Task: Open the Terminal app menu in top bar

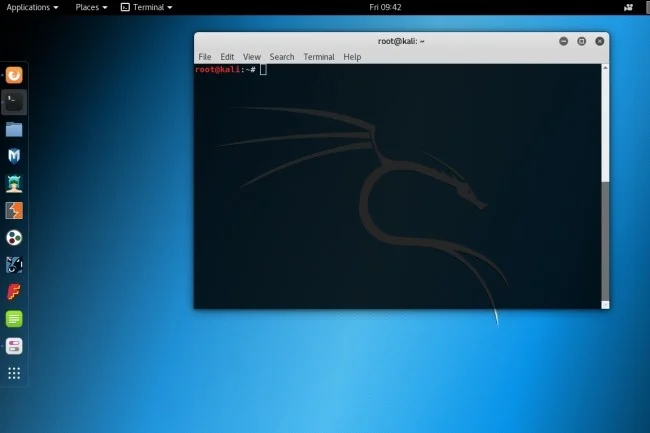Action: pos(146,7)
